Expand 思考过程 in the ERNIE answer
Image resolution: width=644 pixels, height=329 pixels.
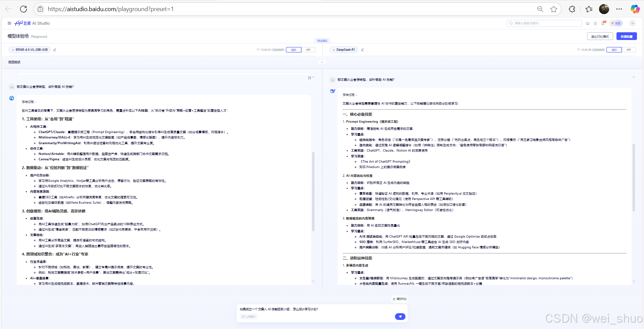coord(29,102)
